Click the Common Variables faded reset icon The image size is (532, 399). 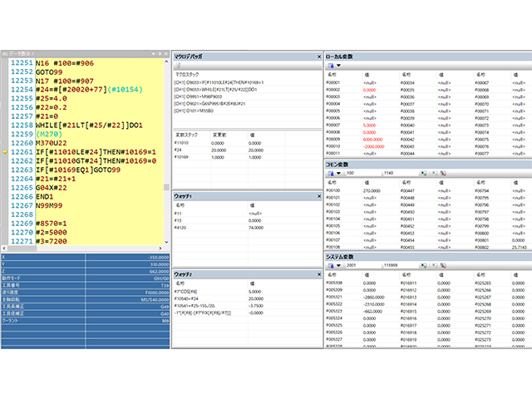tap(434, 174)
